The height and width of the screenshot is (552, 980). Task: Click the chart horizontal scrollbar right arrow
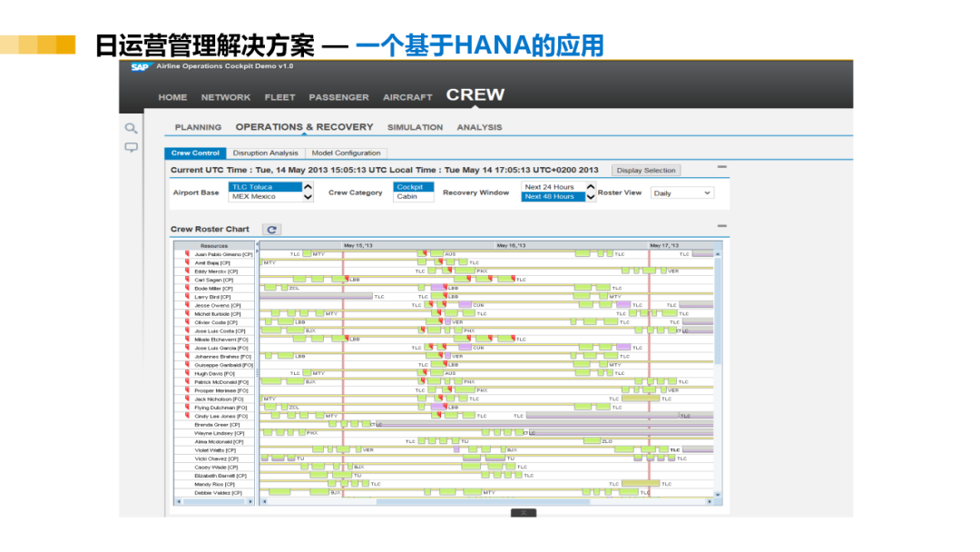coord(710,501)
